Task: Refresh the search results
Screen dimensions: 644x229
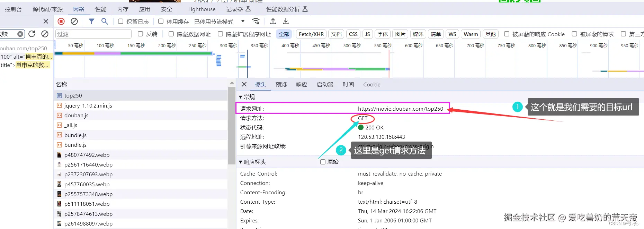Action: 32,34
